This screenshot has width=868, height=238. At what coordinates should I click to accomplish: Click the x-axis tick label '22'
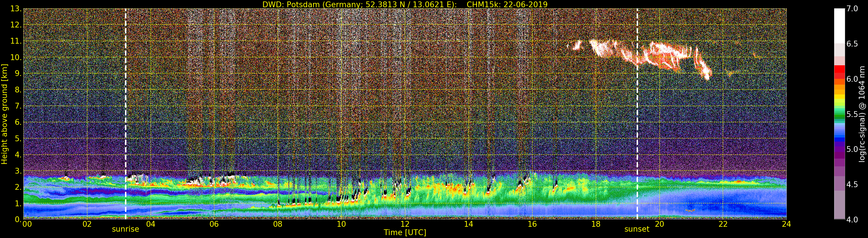point(723,224)
